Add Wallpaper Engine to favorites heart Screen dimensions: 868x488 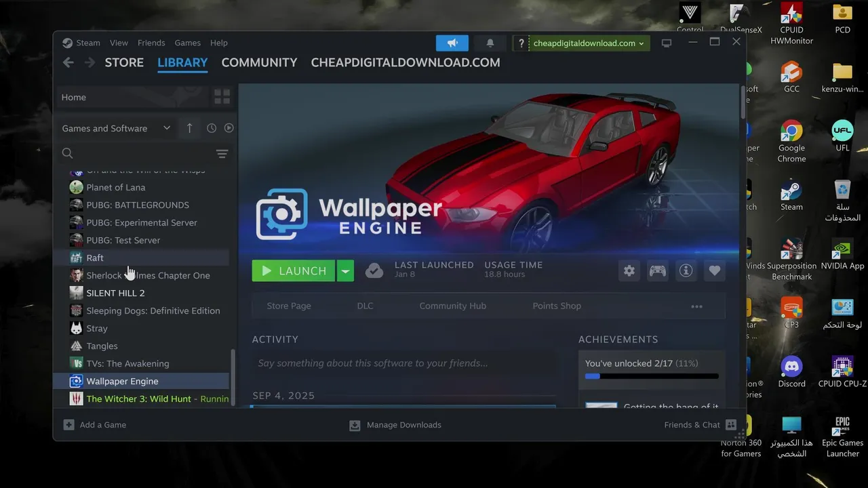point(714,271)
